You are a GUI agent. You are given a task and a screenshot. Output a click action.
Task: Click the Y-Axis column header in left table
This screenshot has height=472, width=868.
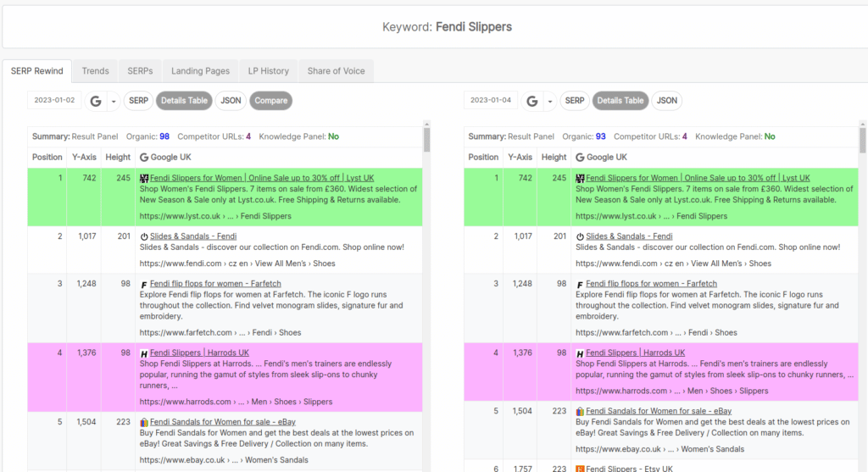point(84,157)
